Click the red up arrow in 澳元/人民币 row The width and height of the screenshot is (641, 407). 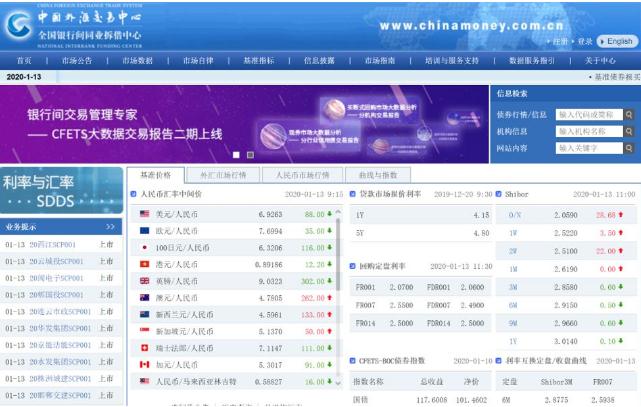329,297
